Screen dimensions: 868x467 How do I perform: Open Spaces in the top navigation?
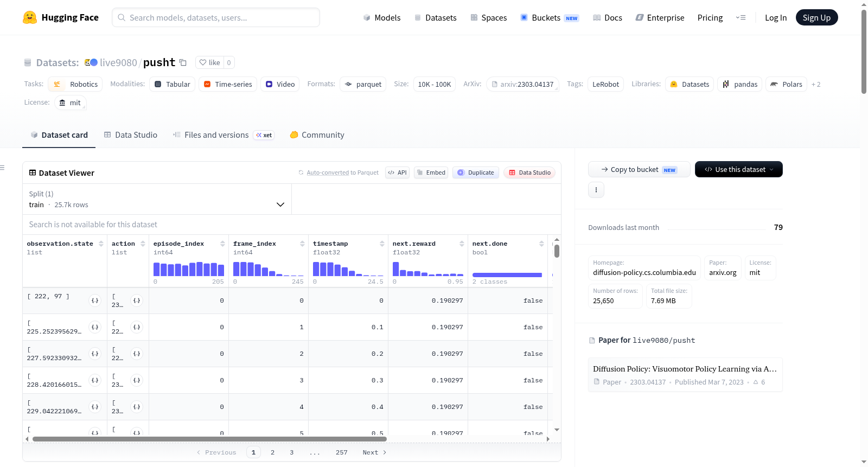pos(488,17)
